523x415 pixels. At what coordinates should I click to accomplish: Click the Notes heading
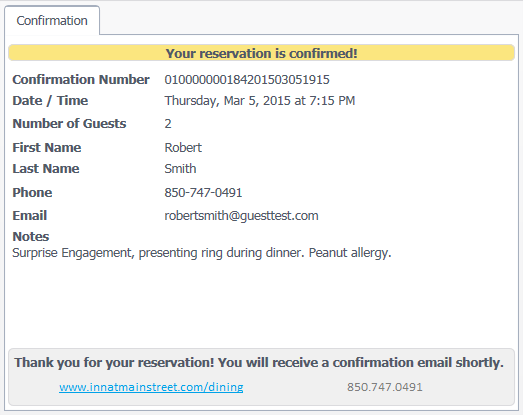click(x=31, y=237)
